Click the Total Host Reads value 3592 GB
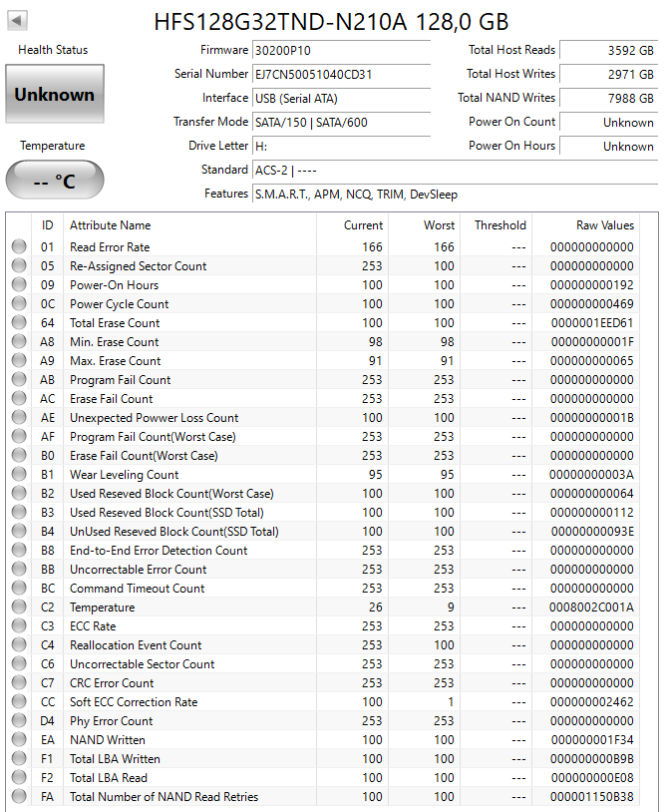This screenshot has width=666, height=812. tap(609, 50)
